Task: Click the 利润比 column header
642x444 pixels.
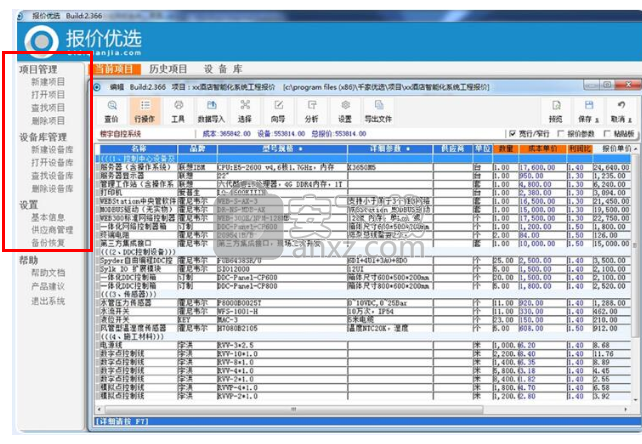Action: [x=579, y=149]
